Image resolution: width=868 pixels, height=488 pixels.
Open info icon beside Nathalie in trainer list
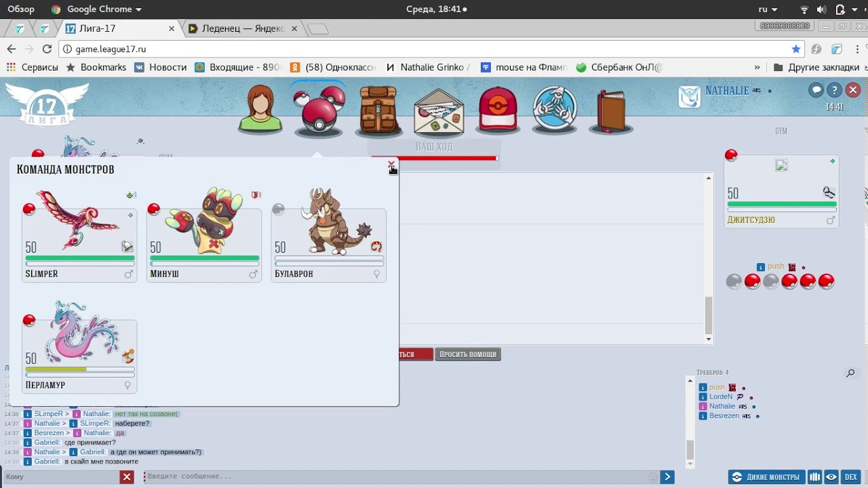coord(703,407)
